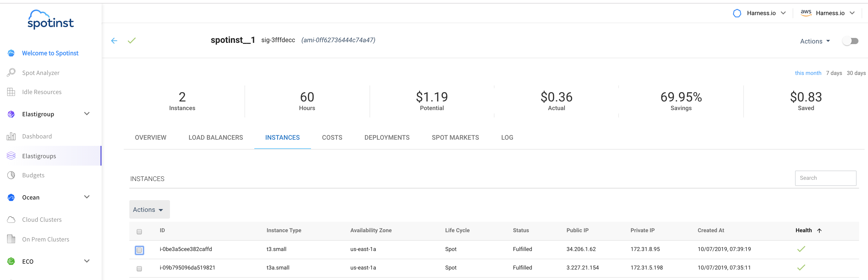Screen dimensions: 868x280
Task: Open the instances table Actions dropdown
Action: pyautogui.click(x=149, y=209)
